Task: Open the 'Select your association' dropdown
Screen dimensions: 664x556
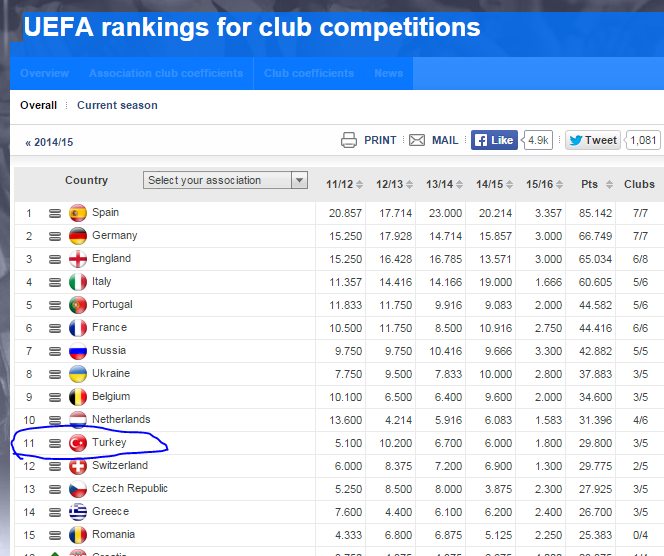Action: click(217, 181)
